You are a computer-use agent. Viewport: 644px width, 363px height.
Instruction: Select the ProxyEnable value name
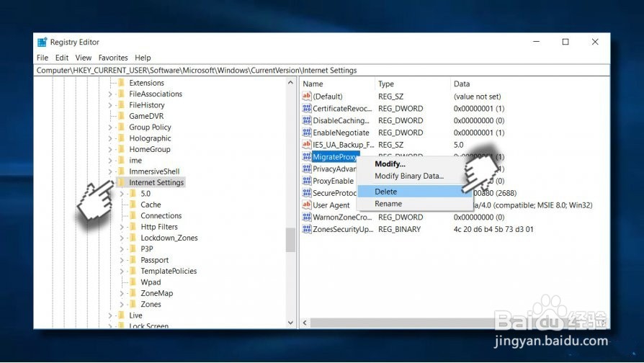[x=333, y=181]
